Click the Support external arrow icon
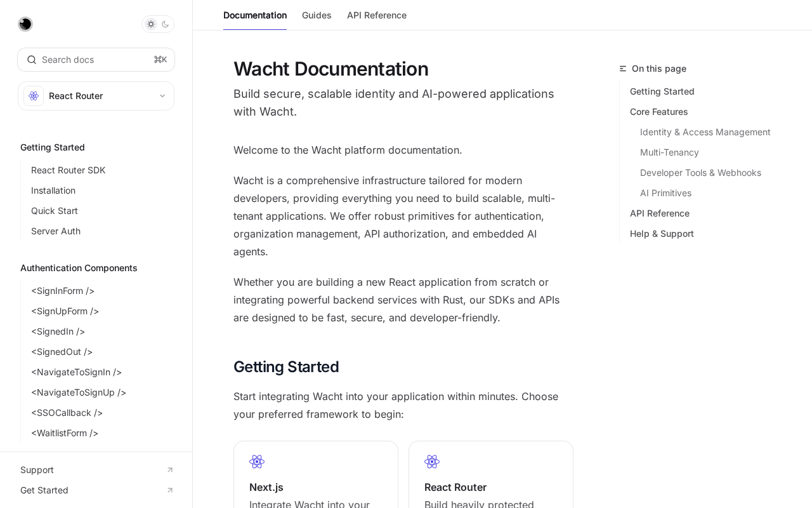The height and width of the screenshot is (508, 812). [x=170, y=470]
